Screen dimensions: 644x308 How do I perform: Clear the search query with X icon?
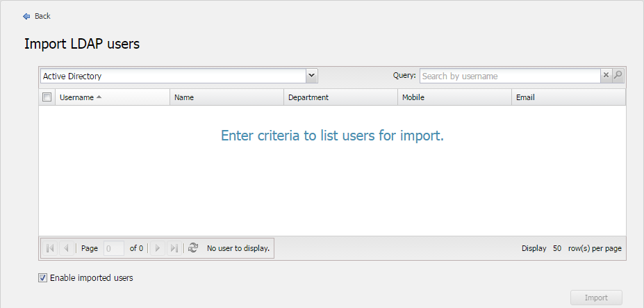click(606, 76)
